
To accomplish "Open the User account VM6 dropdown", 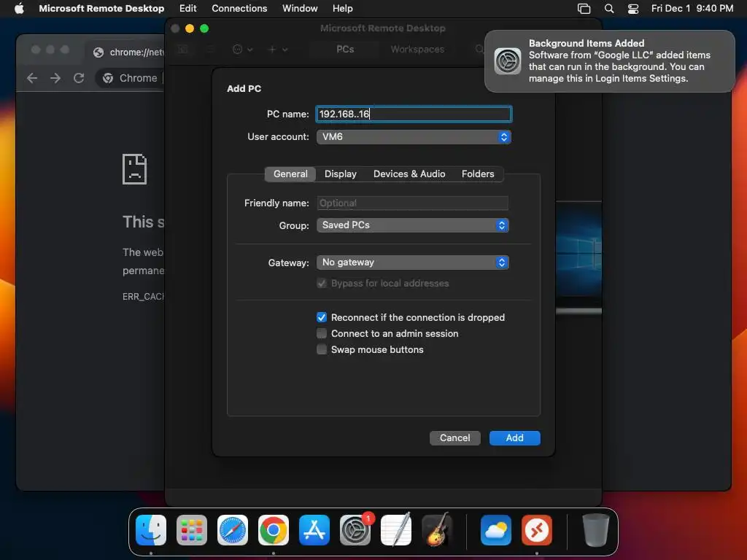I will pos(414,137).
